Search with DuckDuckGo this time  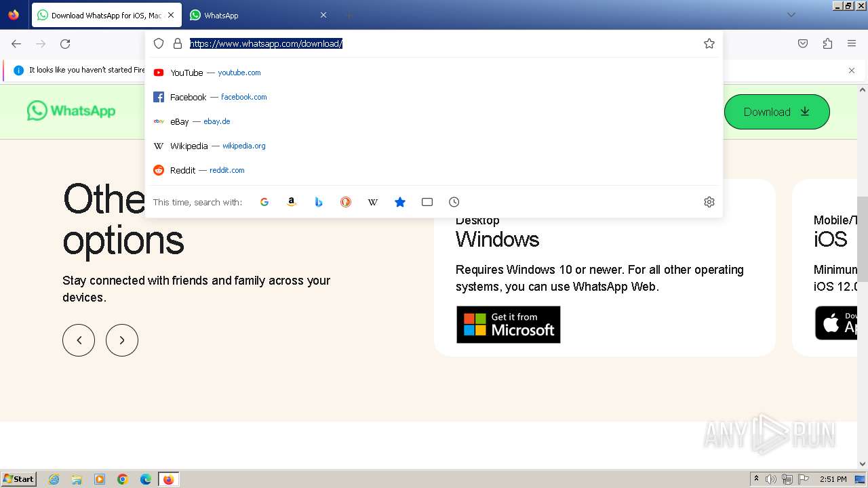tap(346, 202)
